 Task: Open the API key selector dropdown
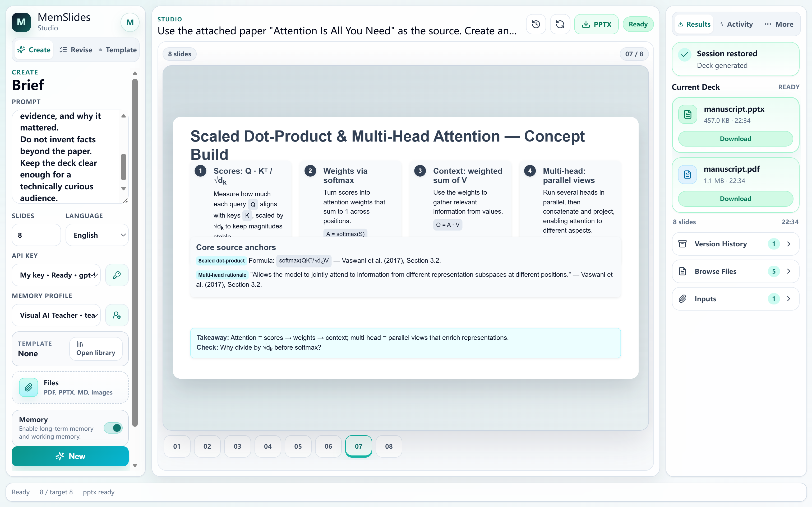(56, 275)
